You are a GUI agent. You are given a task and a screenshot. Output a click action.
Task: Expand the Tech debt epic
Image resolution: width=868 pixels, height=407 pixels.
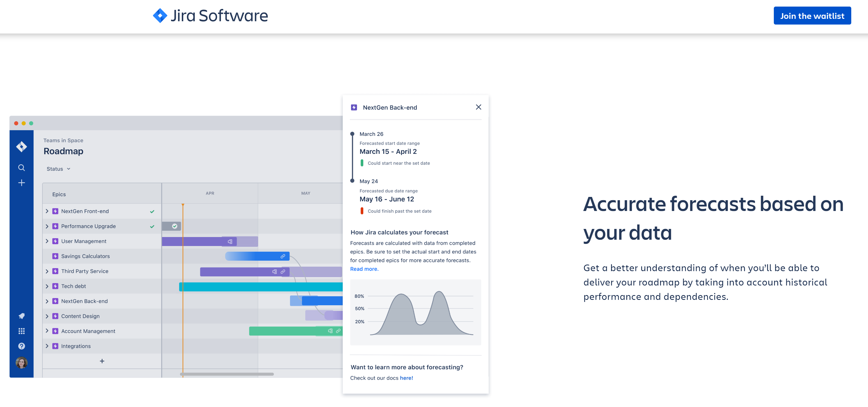click(x=47, y=285)
